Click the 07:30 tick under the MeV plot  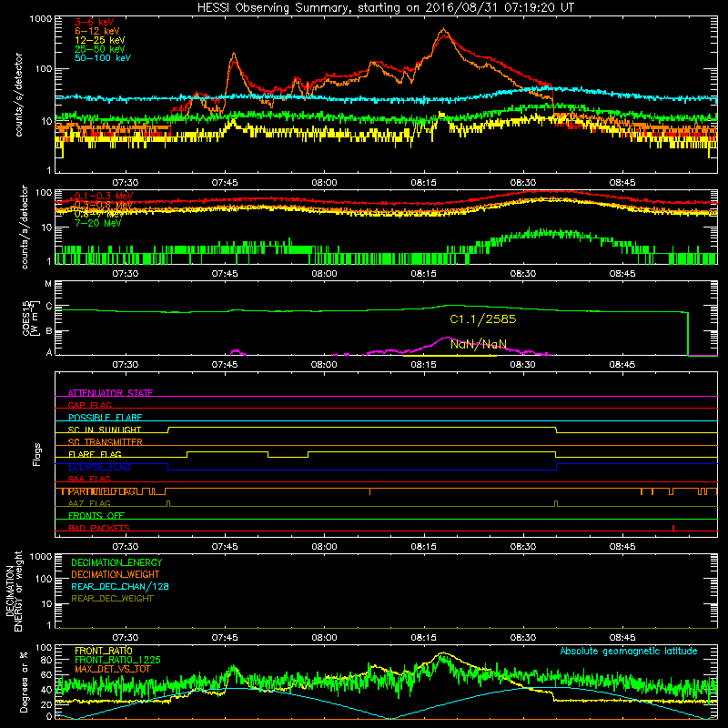tap(126, 274)
